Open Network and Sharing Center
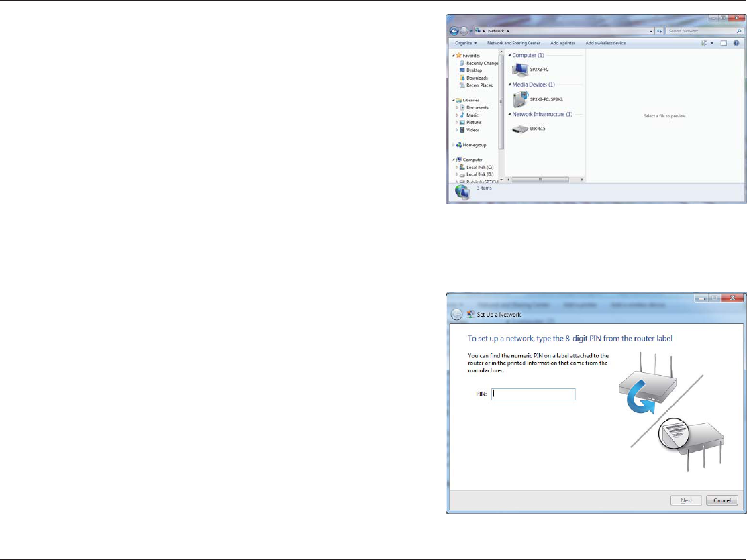Image resolution: width=747 pixels, height=560 pixels. 513,43
